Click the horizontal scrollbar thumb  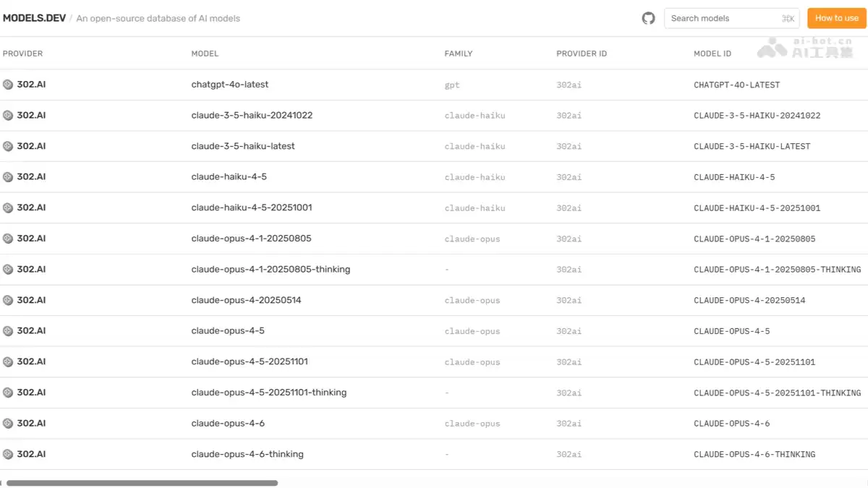click(142, 482)
